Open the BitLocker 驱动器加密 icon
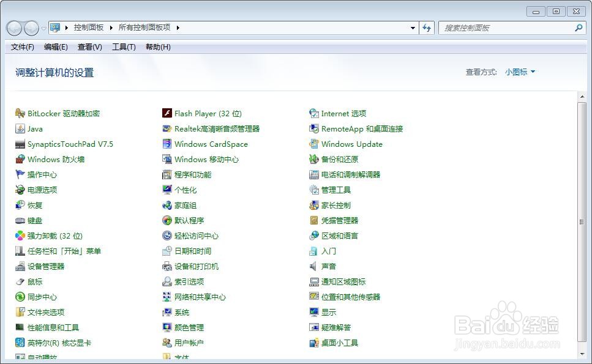The width and height of the screenshot is (592, 364). click(20, 113)
